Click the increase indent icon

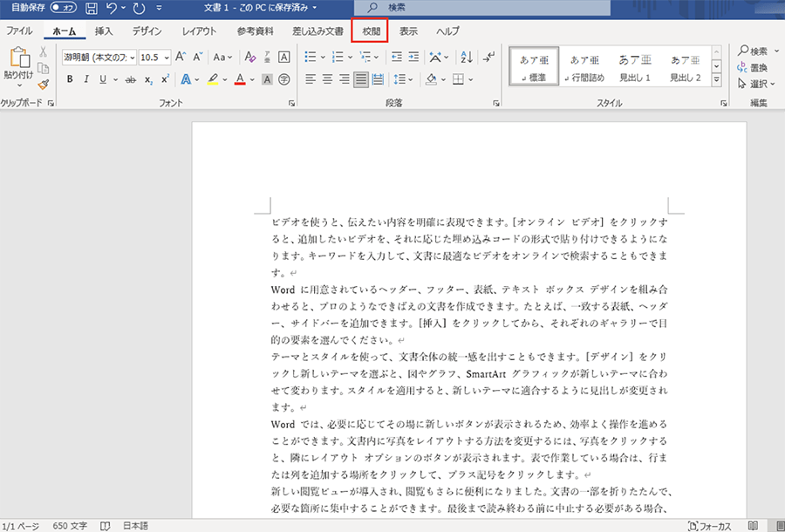tap(413, 57)
